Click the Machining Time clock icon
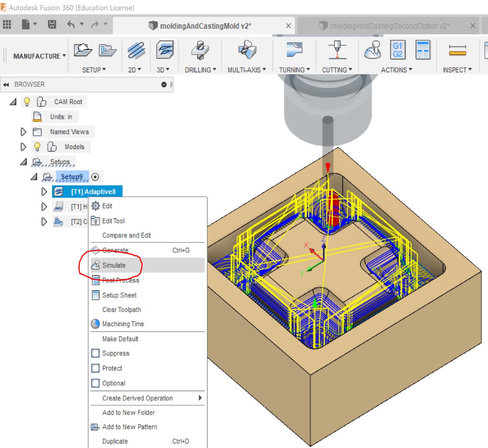This screenshot has width=488, height=448. tap(95, 324)
